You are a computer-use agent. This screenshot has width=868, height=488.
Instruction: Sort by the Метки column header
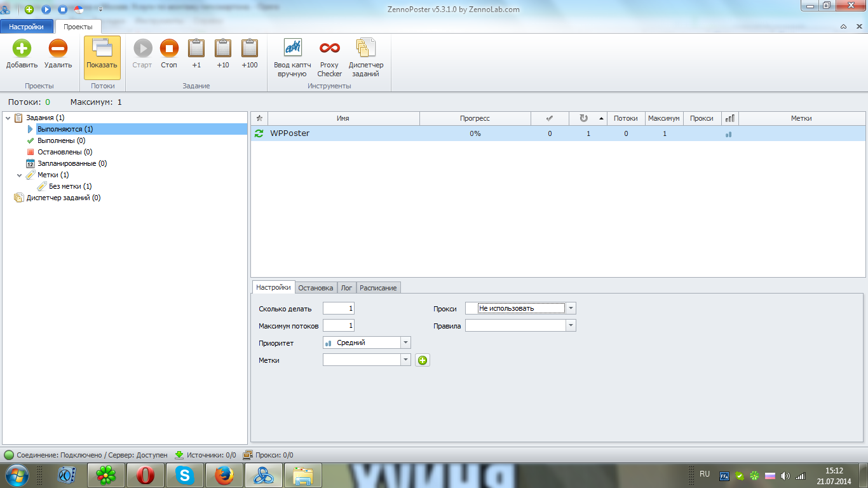tap(801, 118)
